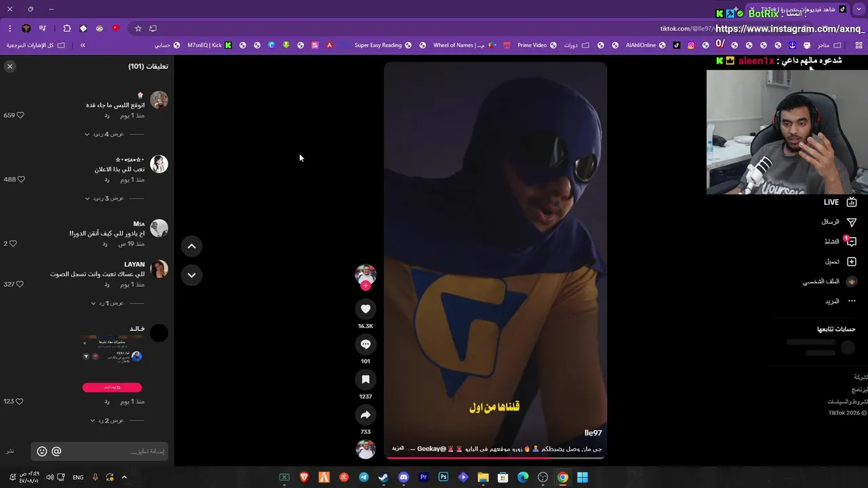
Task: Reply to LAYAN's comment
Action: click(106, 284)
